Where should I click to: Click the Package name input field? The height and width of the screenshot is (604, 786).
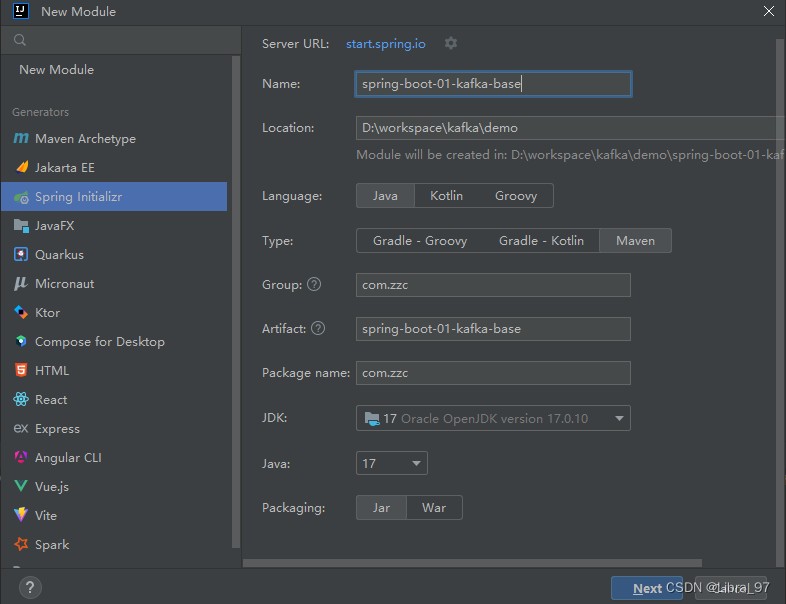tap(493, 373)
